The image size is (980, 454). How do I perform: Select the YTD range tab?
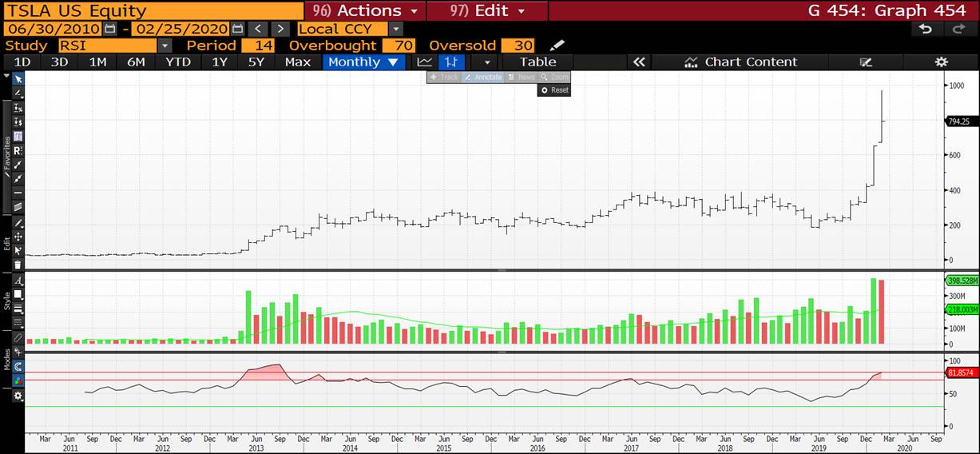pyautogui.click(x=177, y=62)
